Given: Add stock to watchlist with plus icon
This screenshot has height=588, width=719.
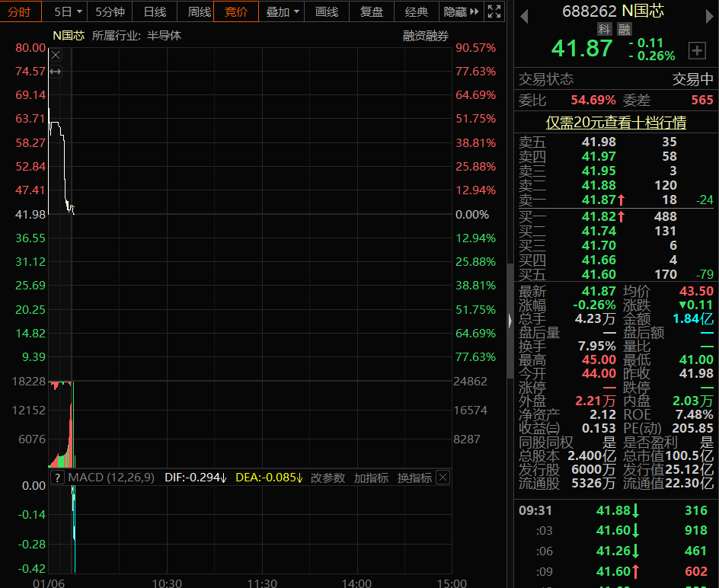Looking at the screenshot, I should pyautogui.click(x=696, y=50).
